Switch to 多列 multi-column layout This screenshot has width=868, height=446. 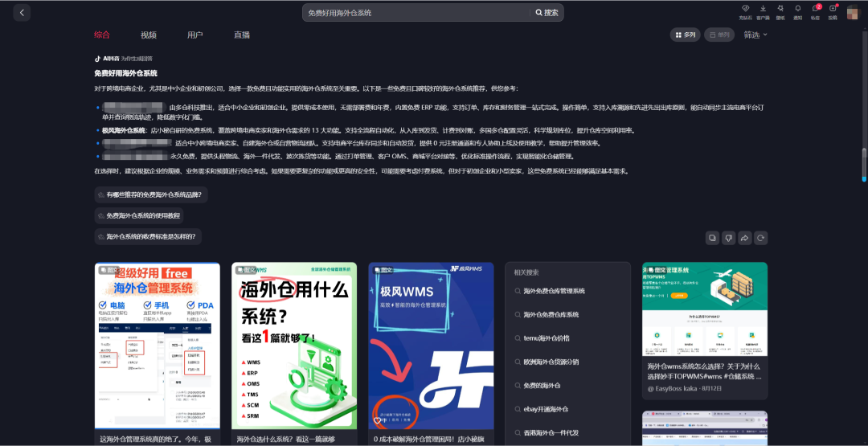click(x=685, y=35)
